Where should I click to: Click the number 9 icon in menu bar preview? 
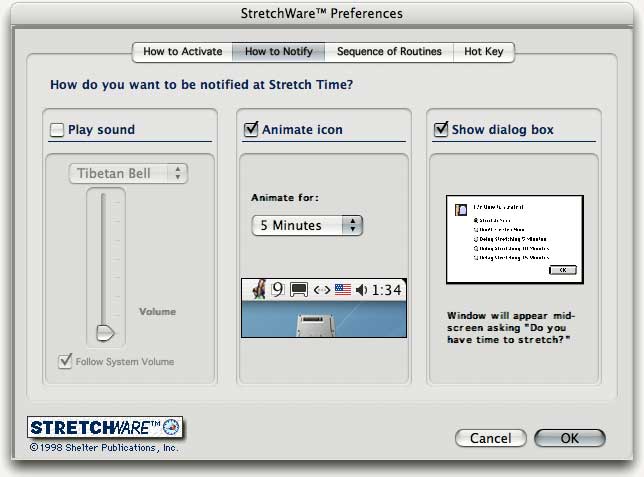278,290
